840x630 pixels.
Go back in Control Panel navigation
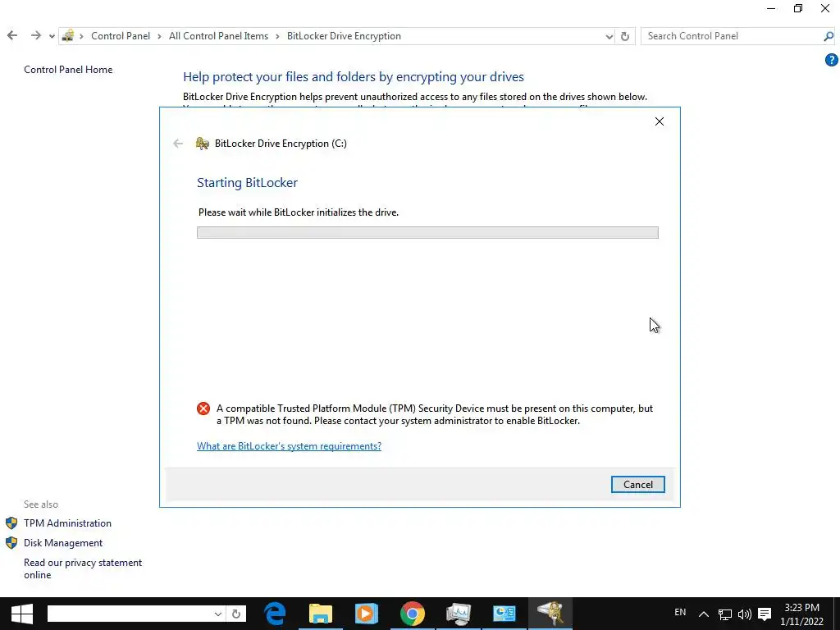12,36
